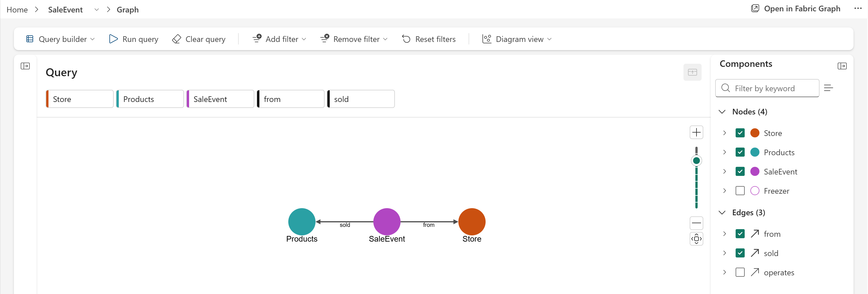
Task: Click the Filter by keyword field
Action: (x=767, y=88)
